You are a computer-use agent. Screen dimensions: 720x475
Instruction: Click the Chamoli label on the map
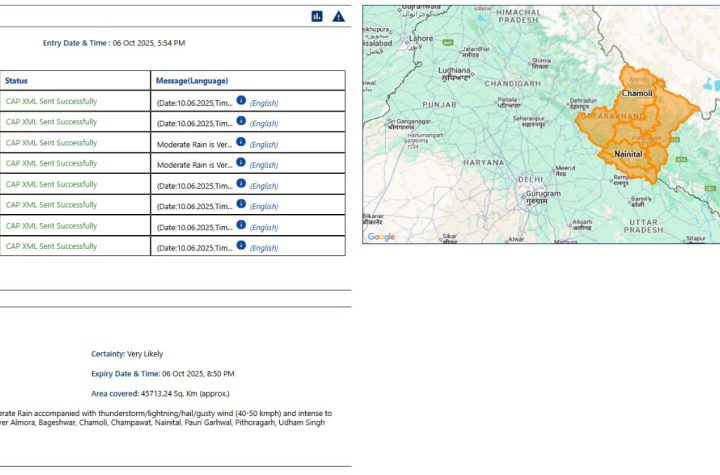(x=637, y=93)
